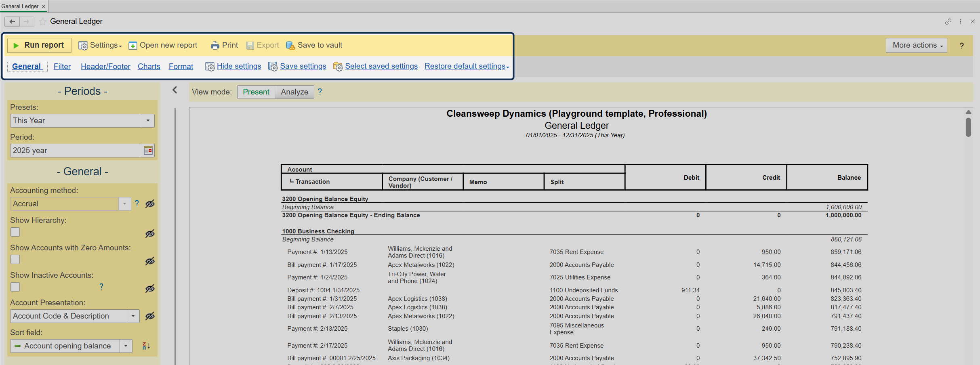
Task: Click the report's vertical scrollbar
Action: [x=968, y=128]
